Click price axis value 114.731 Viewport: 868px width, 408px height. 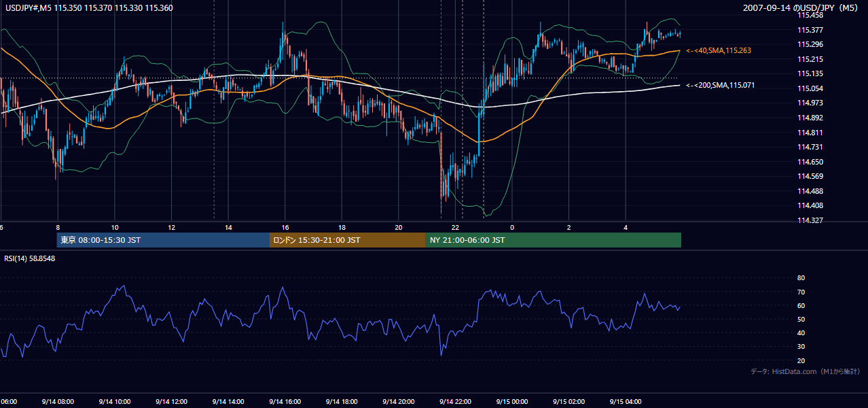coord(810,147)
